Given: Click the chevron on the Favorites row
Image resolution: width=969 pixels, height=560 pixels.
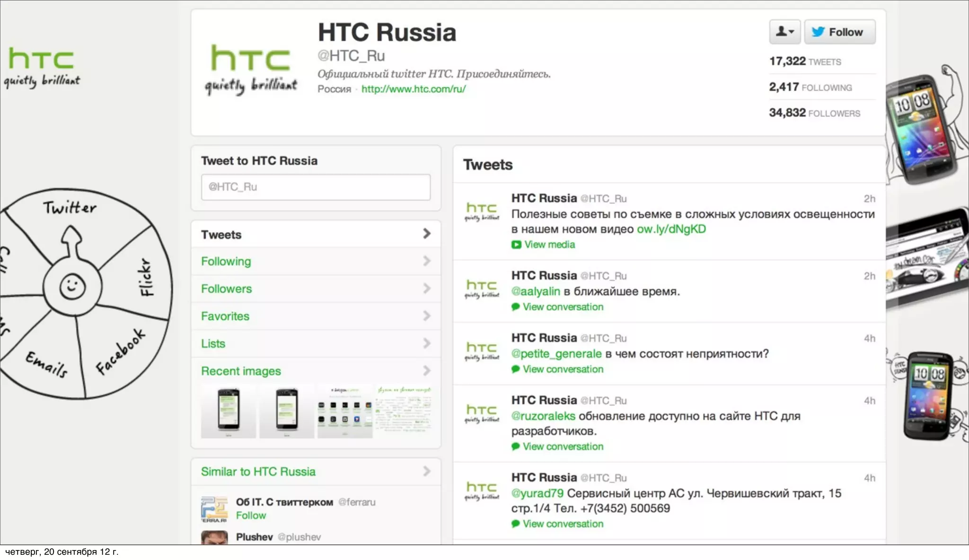Looking at the screenshot, I should click(427, 316).
